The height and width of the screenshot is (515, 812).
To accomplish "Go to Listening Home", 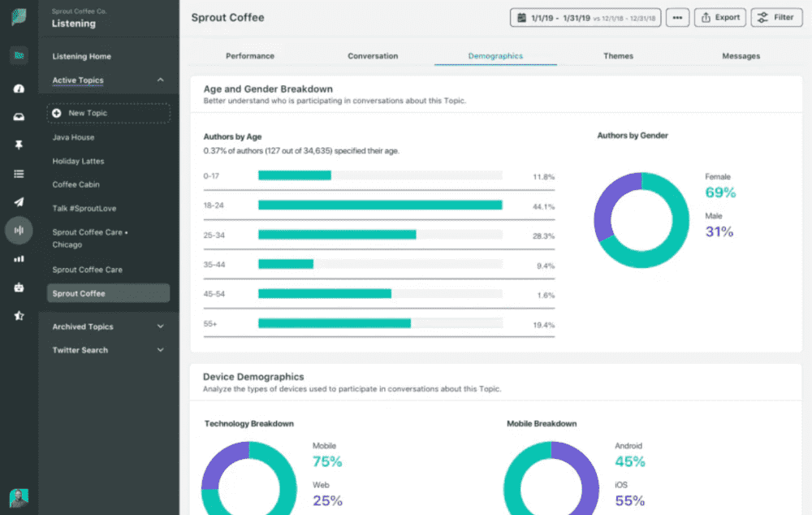I will point(81,57).
